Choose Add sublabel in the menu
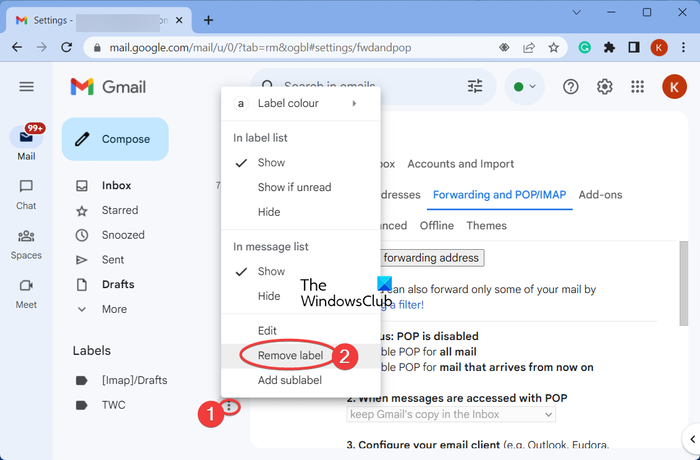The height and width of the screenshot is (460, 700). click(301, 381)
